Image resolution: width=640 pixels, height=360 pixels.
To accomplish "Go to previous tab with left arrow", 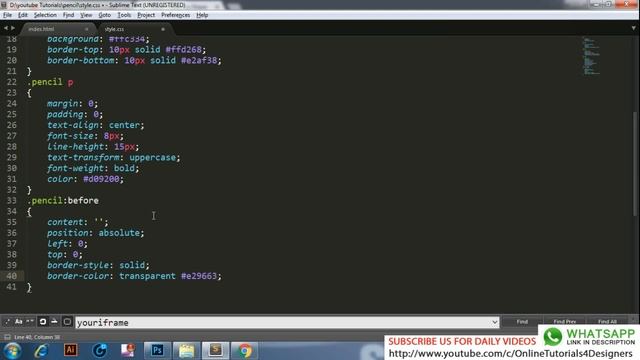I will [x=6, y=28].
